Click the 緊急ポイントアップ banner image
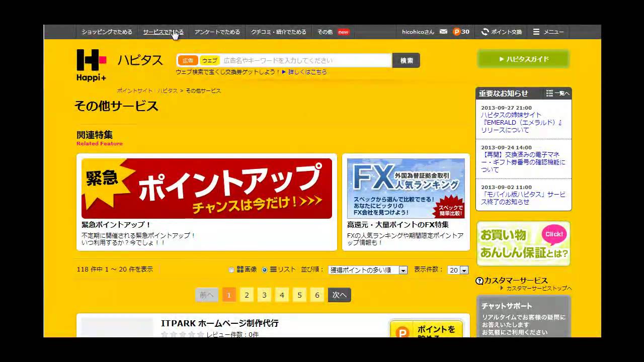644x362 pixels. (x=207, y=189)
